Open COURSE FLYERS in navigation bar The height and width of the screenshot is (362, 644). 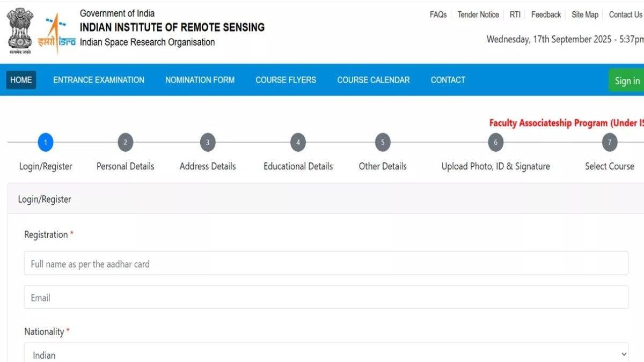click(286, 80)
